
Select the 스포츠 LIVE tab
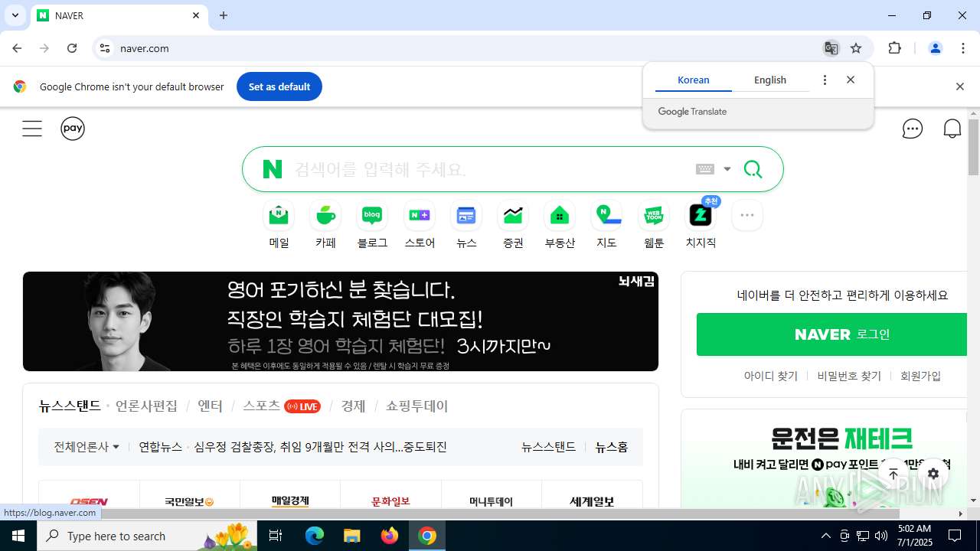pos(281,406)
